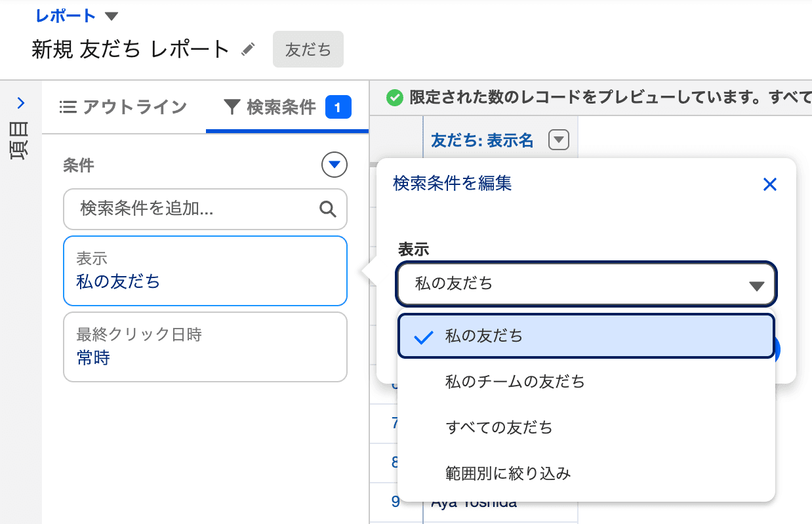Choose すべての友だち option

[586, 428]
